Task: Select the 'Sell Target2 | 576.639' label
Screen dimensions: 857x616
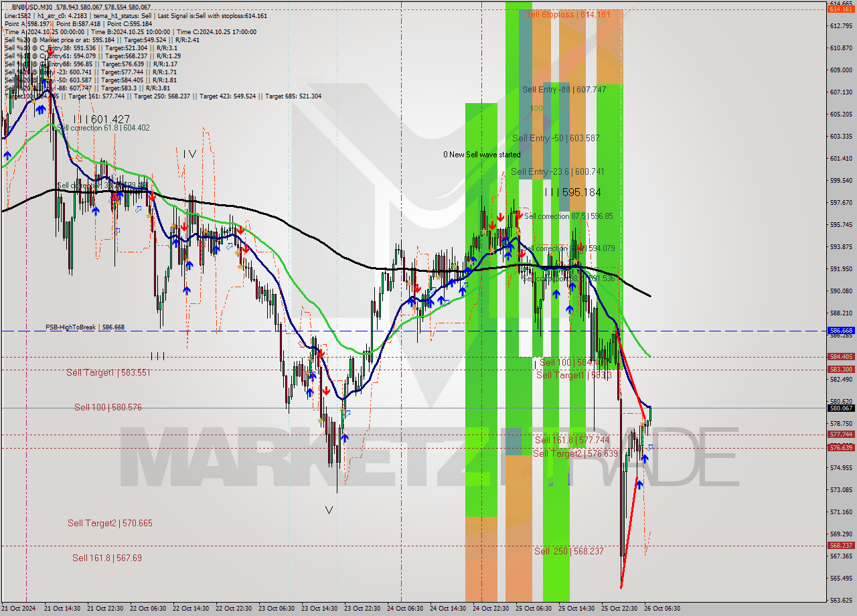Action: 575,453
